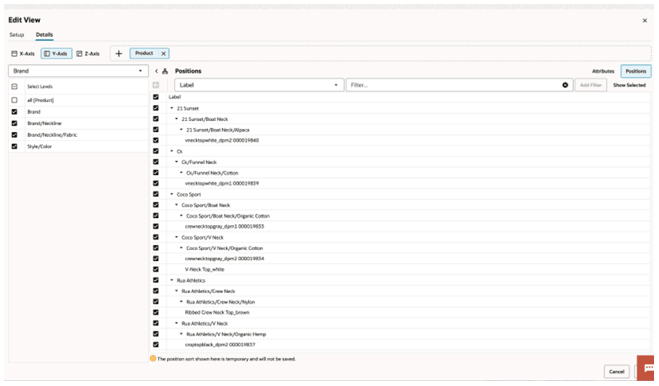Click the hierarchy icon next to Positions

[165, 71]
